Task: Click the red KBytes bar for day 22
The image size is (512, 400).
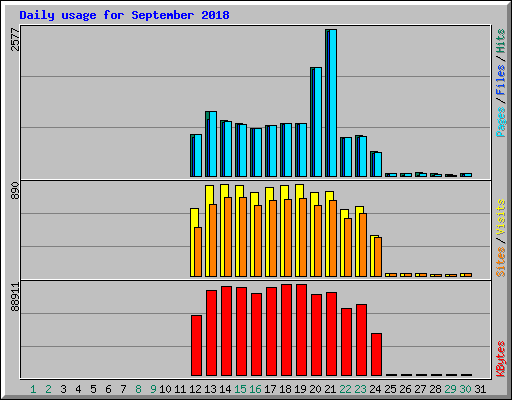Action: (x=346, y=342)
